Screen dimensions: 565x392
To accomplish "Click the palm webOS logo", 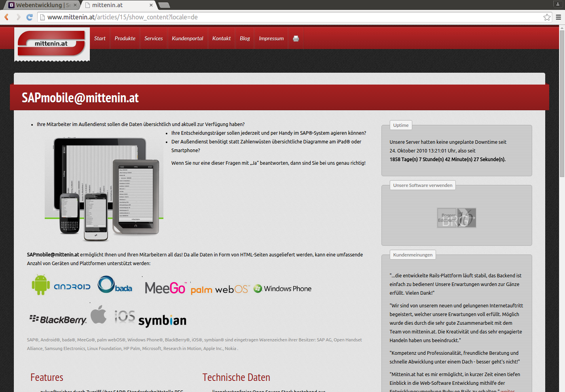I will [220, 289].
